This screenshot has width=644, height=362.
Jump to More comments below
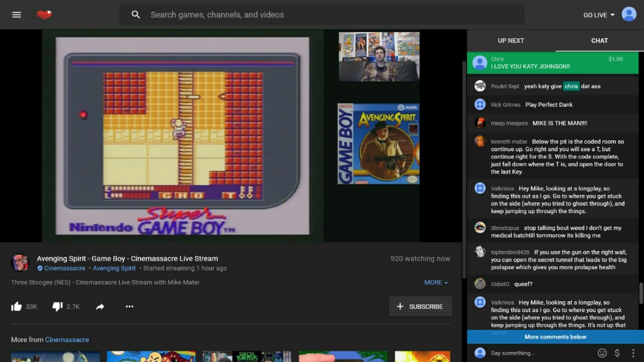point(555,337)
